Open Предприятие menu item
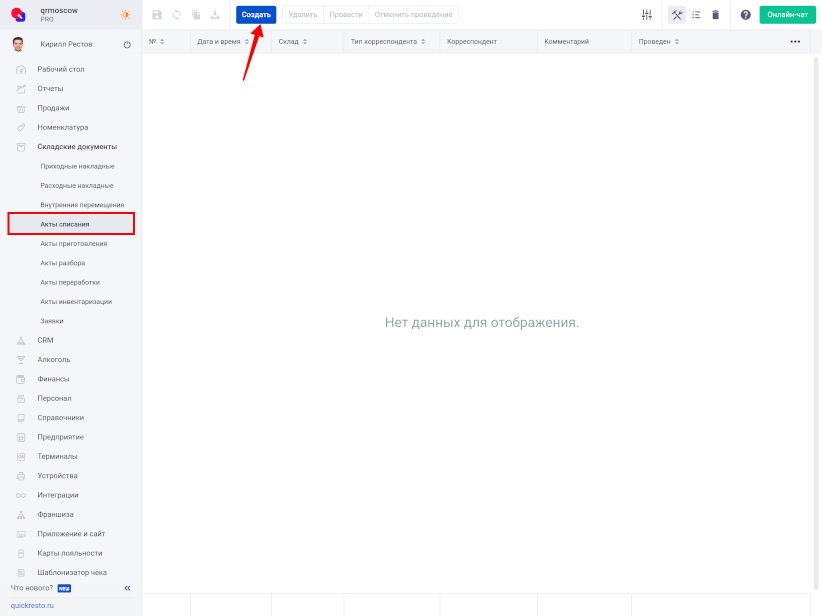Screen dimensions: 822x616 (x=61, y=437)
